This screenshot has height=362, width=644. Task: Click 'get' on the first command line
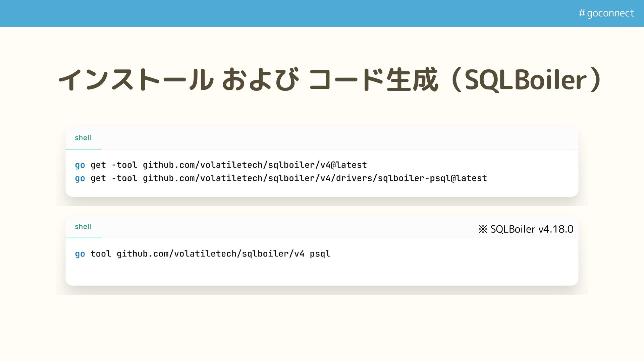tap(98, 165)
